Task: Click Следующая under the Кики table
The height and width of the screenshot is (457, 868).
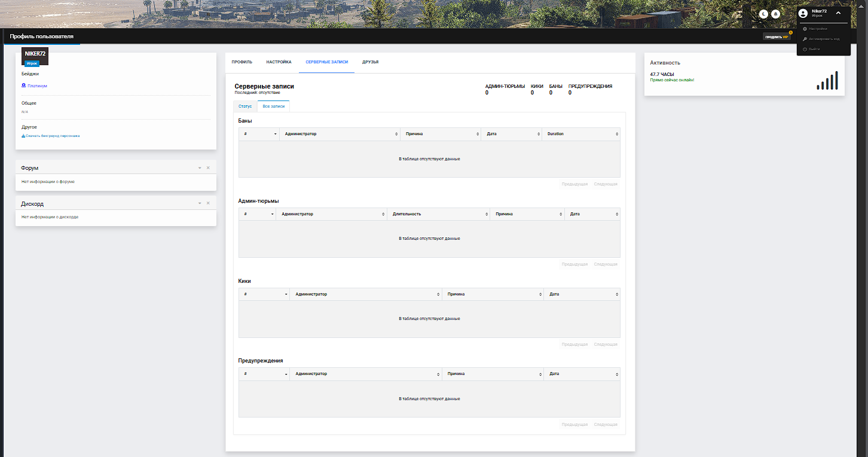Action: point(606,345)
